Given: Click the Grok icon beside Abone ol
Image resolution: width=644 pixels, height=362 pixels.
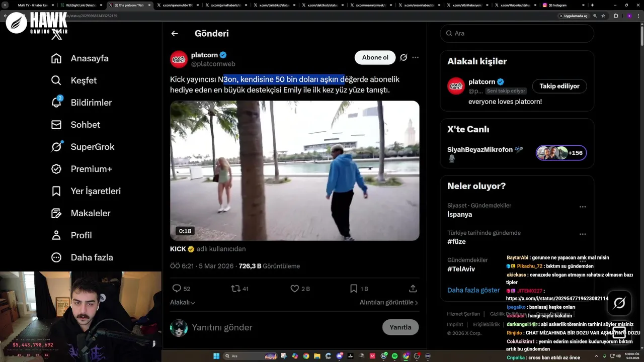Looking at the screenshot, I should click(404, 57).
